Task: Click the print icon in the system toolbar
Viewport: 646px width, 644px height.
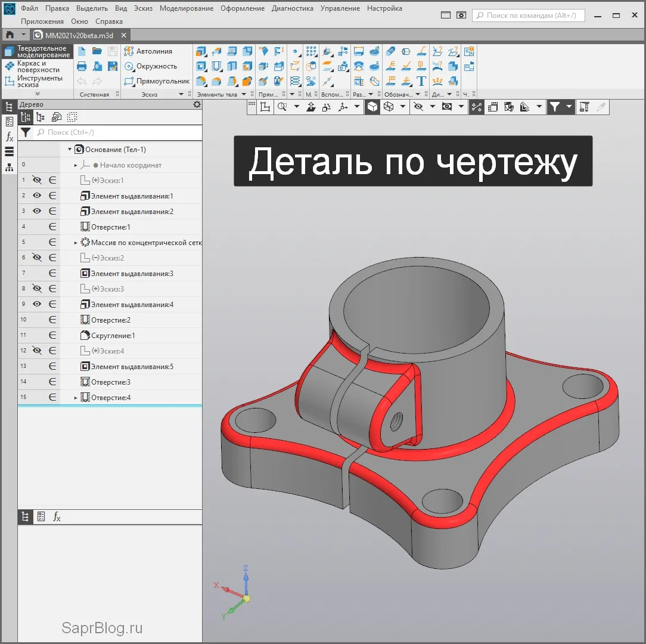Action: pyautogui.click(x=82, y=66)
